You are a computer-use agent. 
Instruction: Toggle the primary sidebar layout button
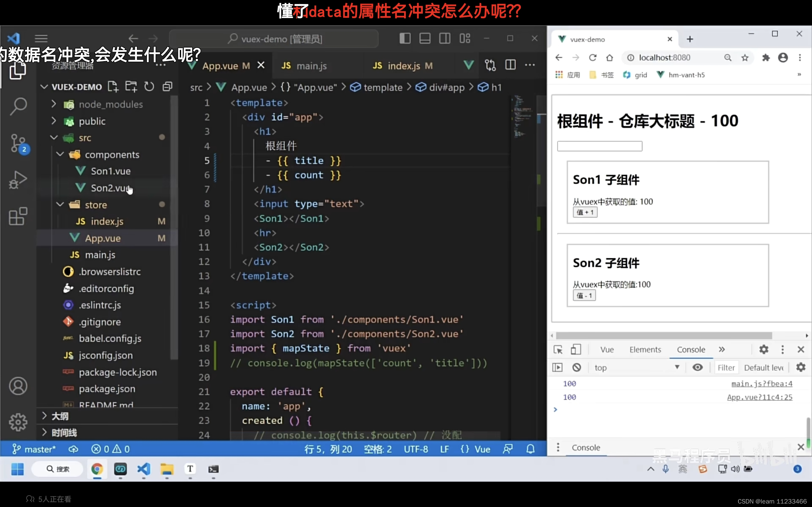[x=405, y=39]
